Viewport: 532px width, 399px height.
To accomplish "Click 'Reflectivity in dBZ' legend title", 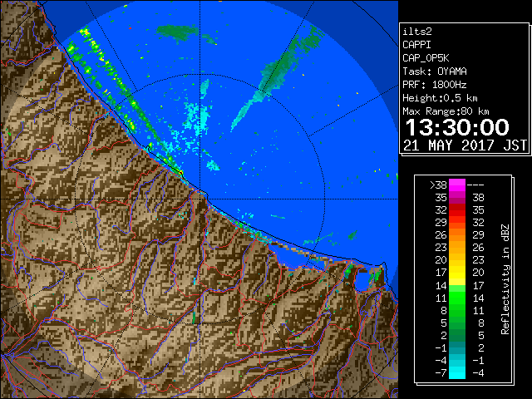I will [x=505, y=279].
